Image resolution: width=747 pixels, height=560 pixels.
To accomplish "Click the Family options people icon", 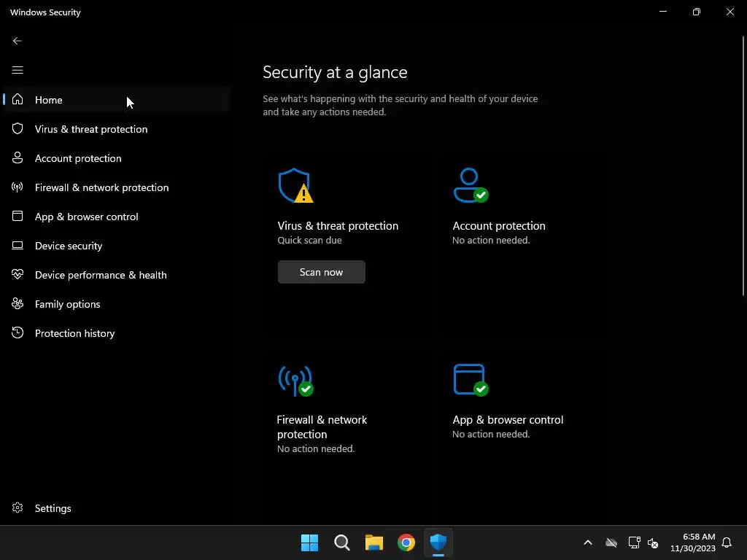I will pyautogui.click(x=18, y=304).
